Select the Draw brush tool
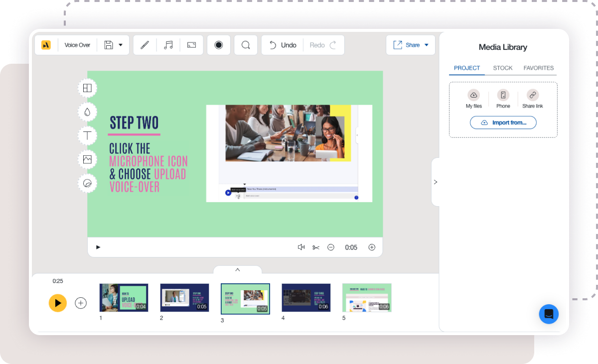The height and width of the screenshot is (364, 598). pos(145,45)
